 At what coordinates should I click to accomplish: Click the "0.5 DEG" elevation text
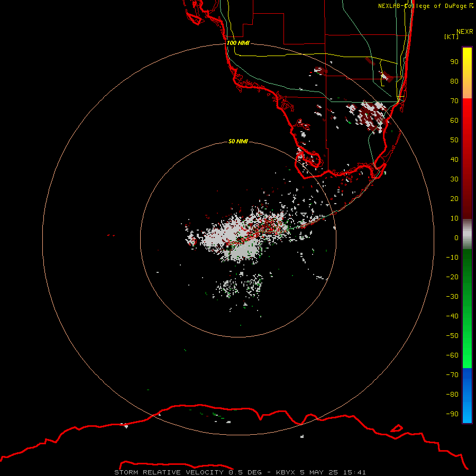click(x=245, y=472)
